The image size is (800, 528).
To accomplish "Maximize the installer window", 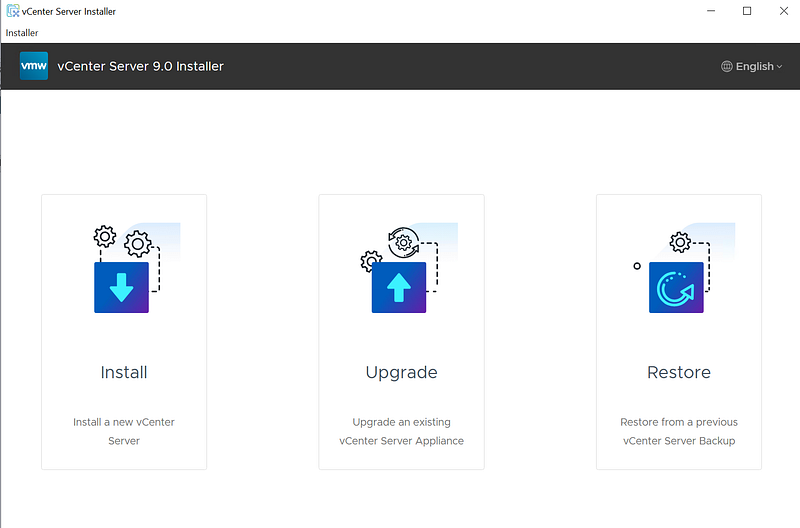I will (x=746, y=11).
